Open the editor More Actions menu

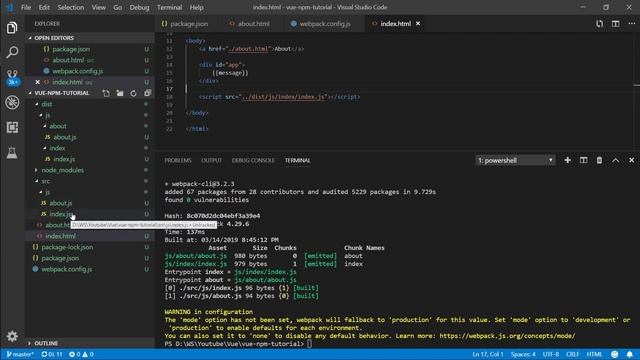click(x=631, y=24)
